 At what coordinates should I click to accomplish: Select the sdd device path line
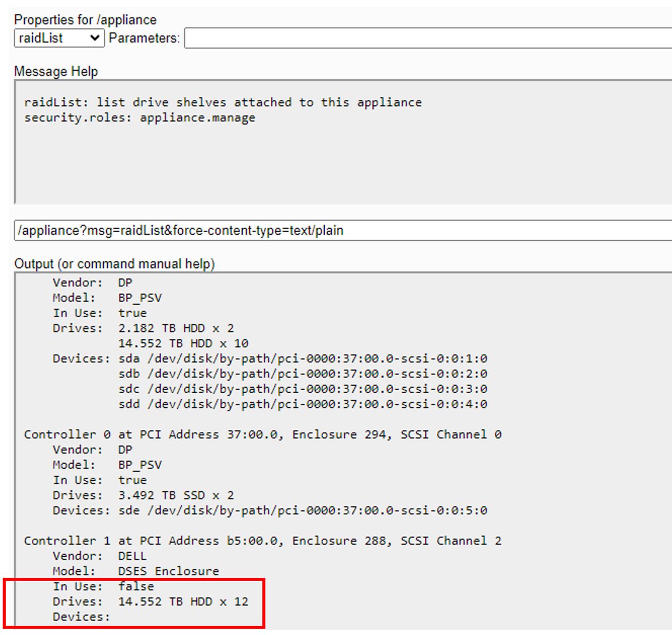point(302,404)
